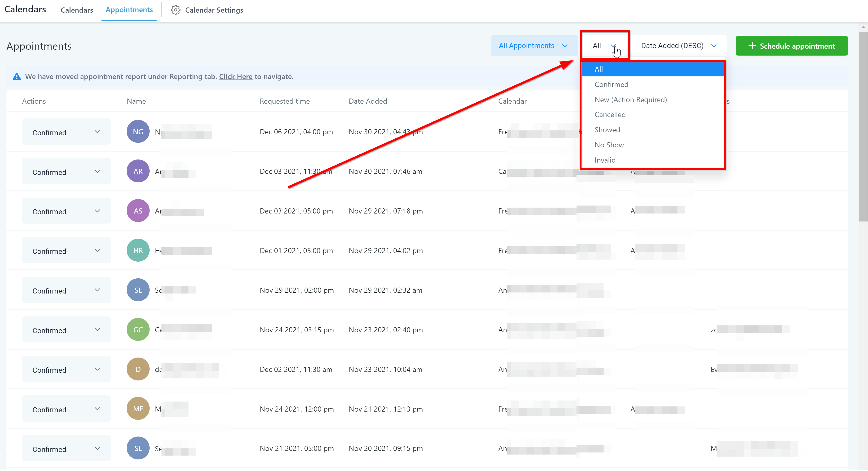Open the Date Added (DESC) sort dropdown
The width and height of the screenshot is (868, 471).
[x=678, y=46]
